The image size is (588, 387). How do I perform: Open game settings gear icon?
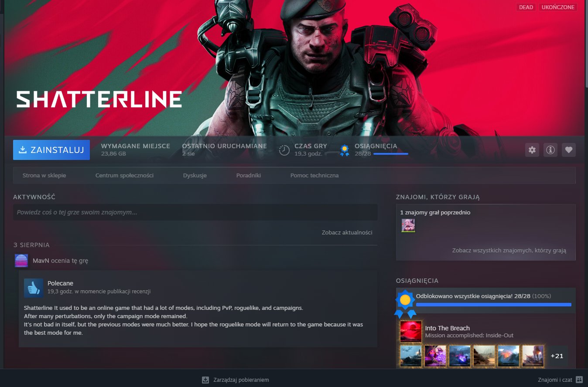coord(532,150)
